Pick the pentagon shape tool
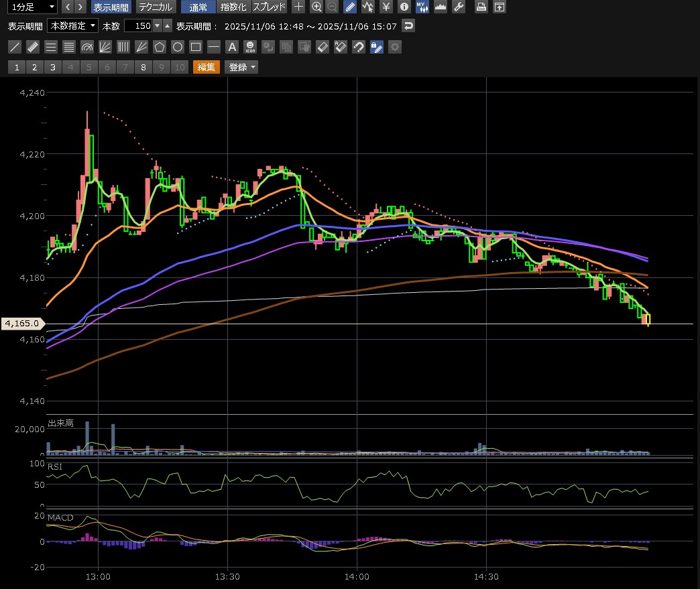This screenshot has height=589, width=700. (x=159, y=47)
